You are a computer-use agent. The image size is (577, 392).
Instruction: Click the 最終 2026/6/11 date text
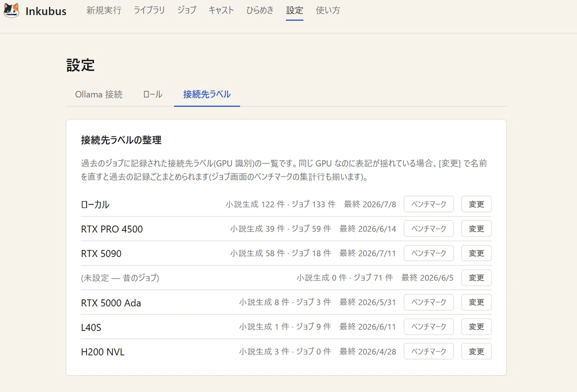(368, 327)
